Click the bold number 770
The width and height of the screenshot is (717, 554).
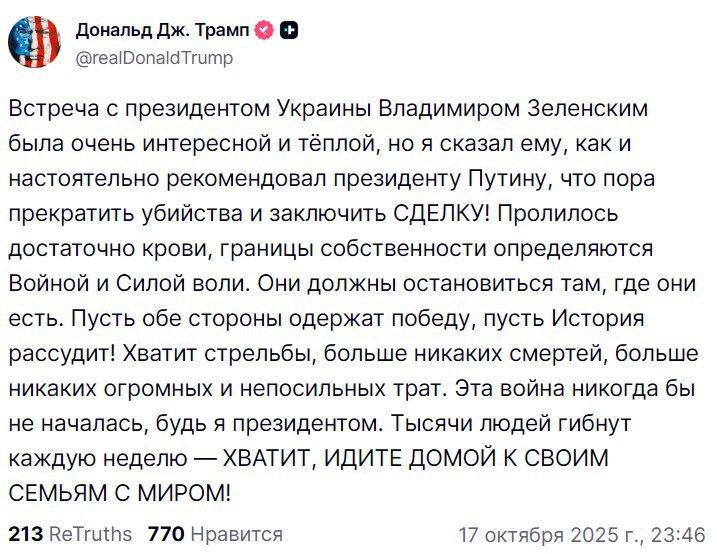pyautogui.click(x=165, y=534)
